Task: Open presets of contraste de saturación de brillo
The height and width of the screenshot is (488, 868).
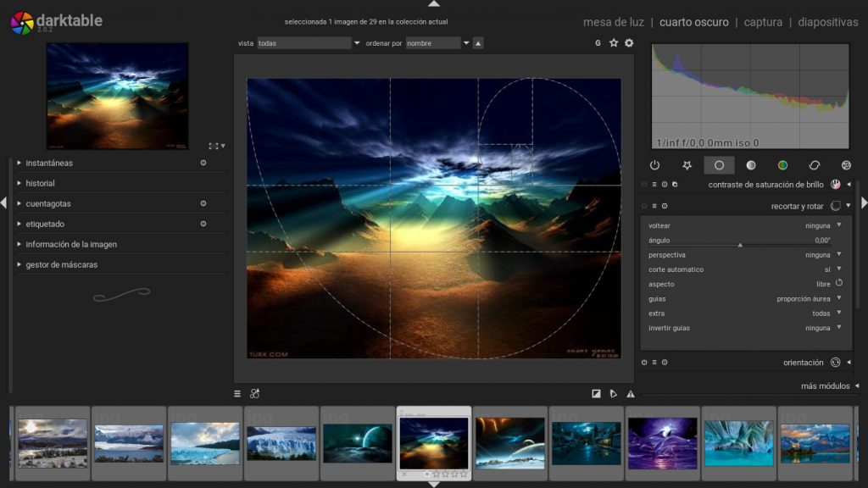Action: pyautogui.click(x=654, y=184)
